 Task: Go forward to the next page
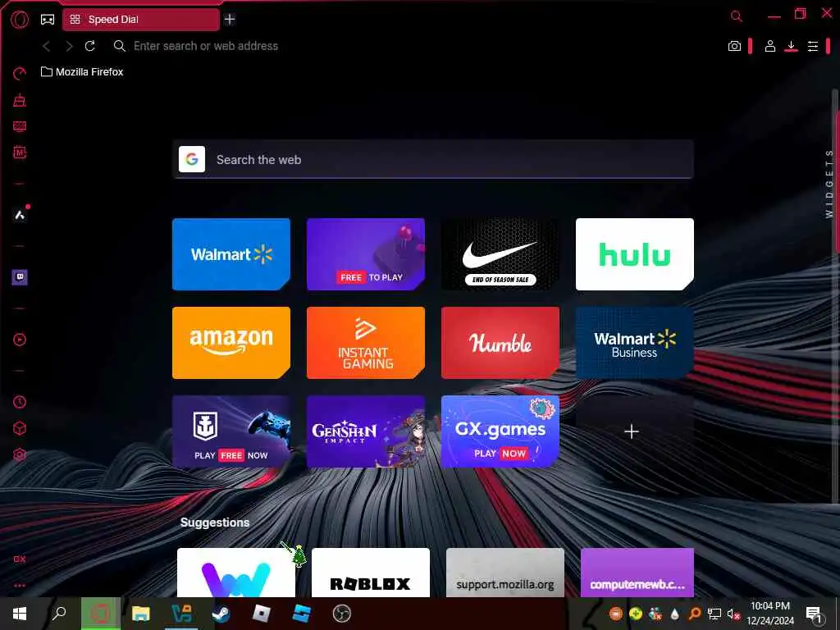(x=69, y=47)
